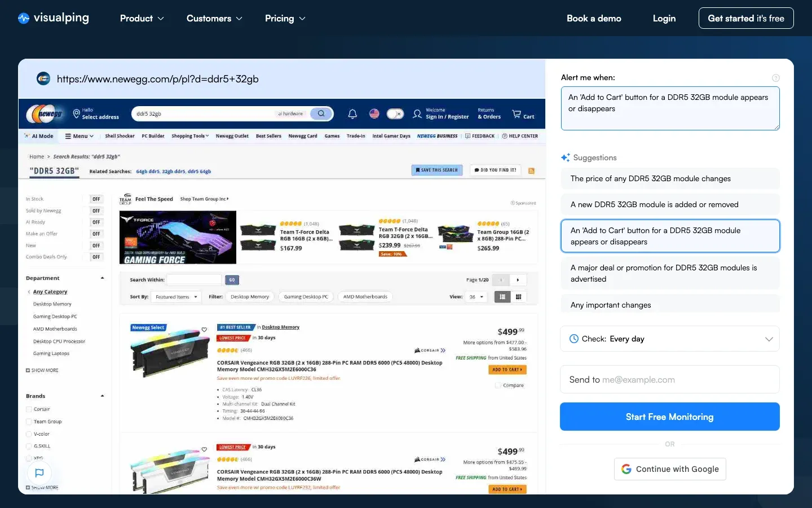This screenshot has height=508, width=812.
Task: Toggle Sold by Newegg filter switch
Action: [x=96, y=211]
